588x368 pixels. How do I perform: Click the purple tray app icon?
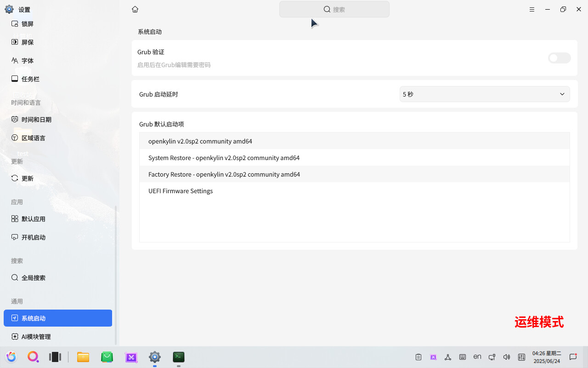point(433,357)
